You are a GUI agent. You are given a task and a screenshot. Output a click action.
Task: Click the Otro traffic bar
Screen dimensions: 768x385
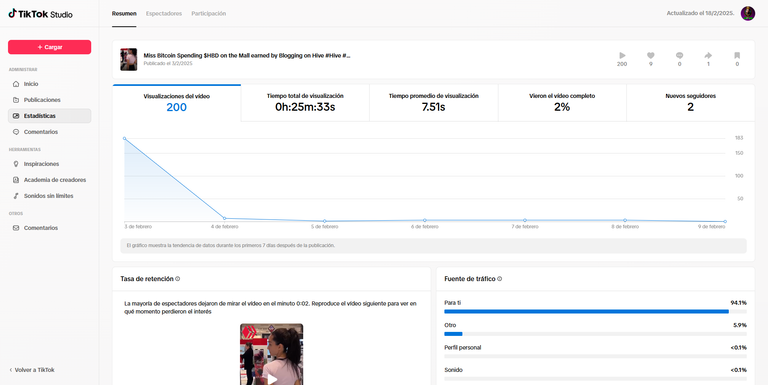(x=596, y=334)
